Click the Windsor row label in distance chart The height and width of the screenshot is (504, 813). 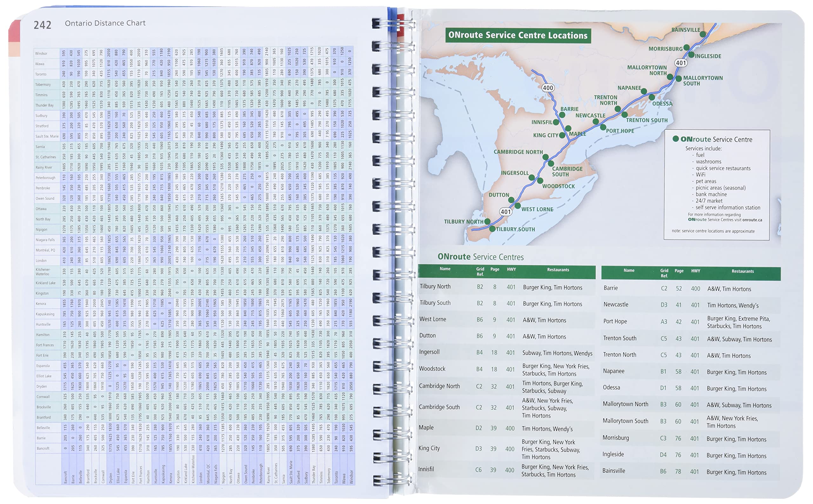(x=41, y=53)
